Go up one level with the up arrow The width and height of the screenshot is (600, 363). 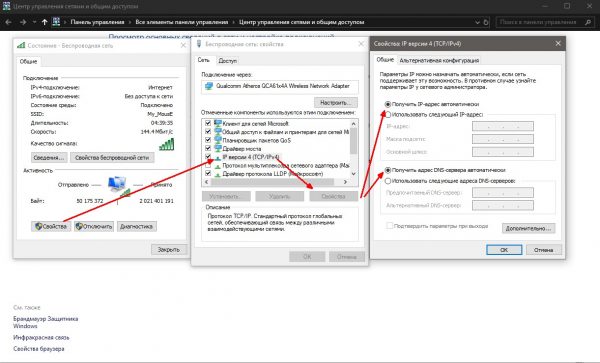pos(44,22)
